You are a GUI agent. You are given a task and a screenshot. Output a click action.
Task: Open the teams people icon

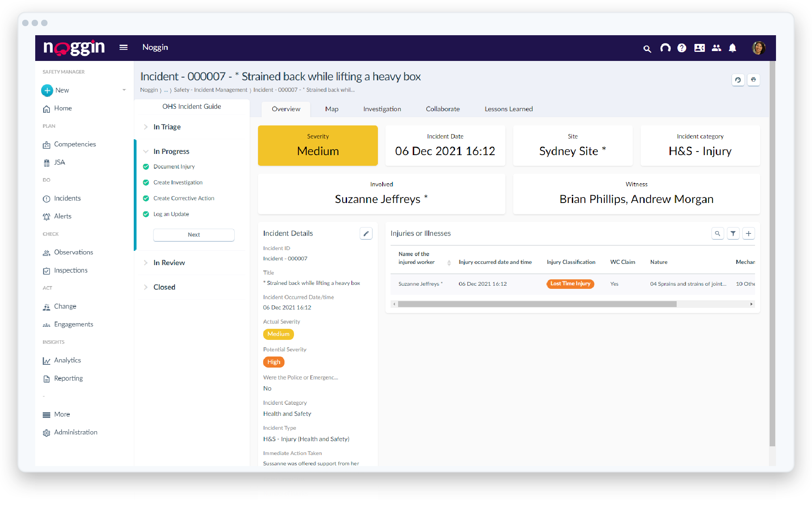pos(716,48)
